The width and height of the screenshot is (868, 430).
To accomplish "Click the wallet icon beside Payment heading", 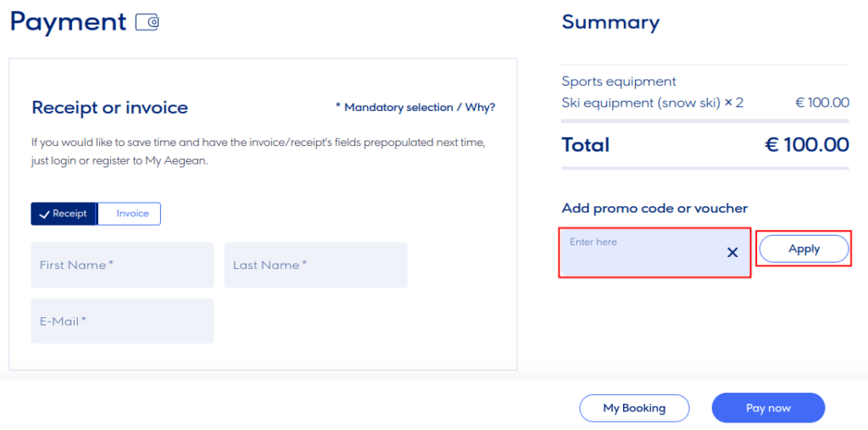I will pyautogui.click(x=147, y=23).
